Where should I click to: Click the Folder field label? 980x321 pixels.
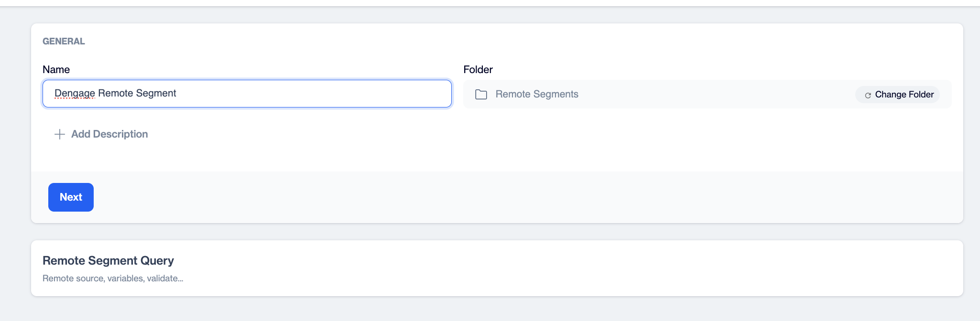478,70
